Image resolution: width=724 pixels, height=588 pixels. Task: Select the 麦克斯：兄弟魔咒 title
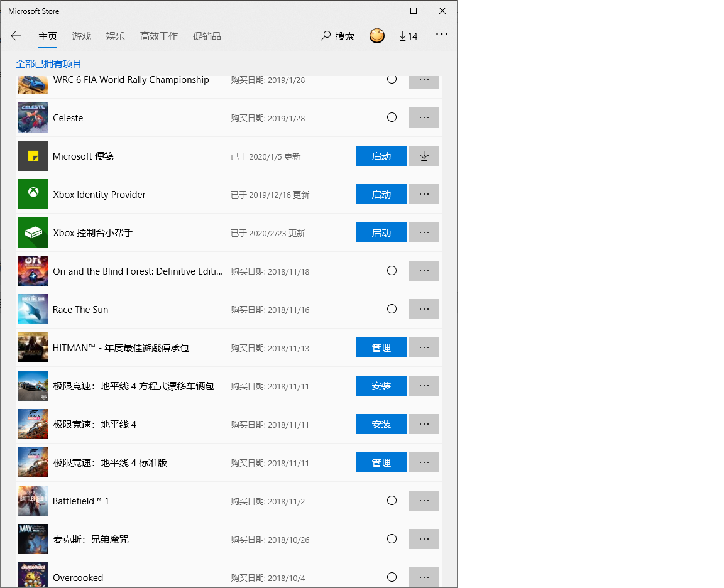point(91,540)
